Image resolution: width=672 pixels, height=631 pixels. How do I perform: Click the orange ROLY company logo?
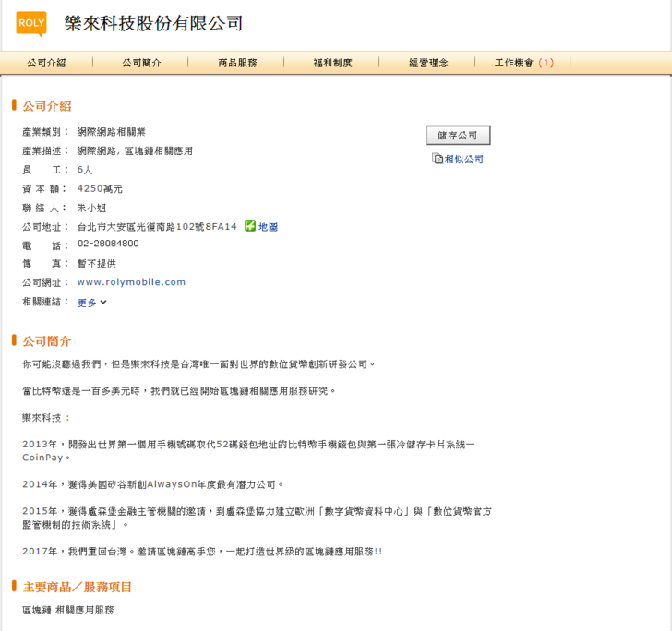30,24
